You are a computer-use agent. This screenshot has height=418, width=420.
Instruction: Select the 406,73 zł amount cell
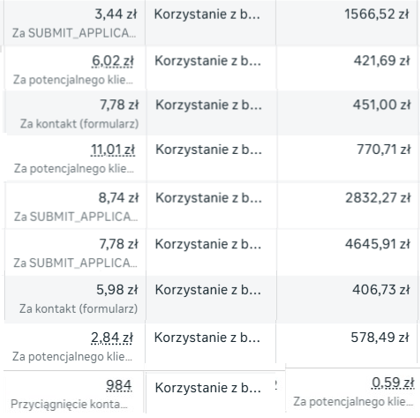click(x=381, y=290)
